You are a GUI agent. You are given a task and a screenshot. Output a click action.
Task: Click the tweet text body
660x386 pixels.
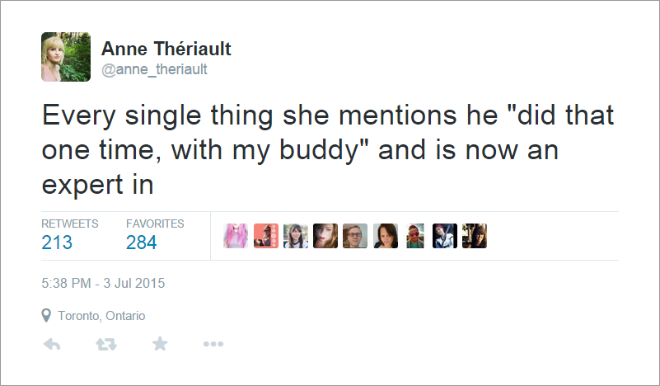[328, 149]
